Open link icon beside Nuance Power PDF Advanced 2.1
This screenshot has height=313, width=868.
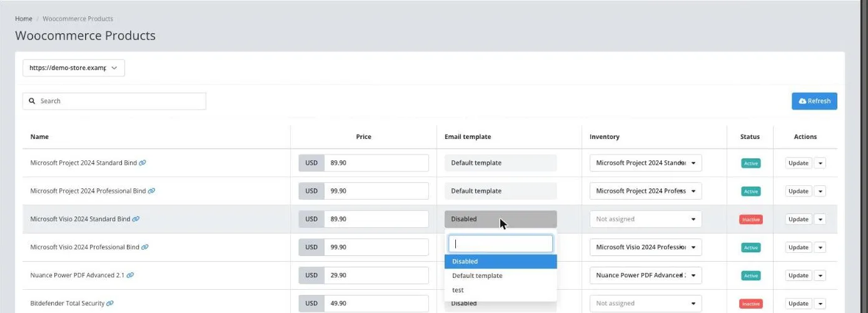click(x=131, y=275)
